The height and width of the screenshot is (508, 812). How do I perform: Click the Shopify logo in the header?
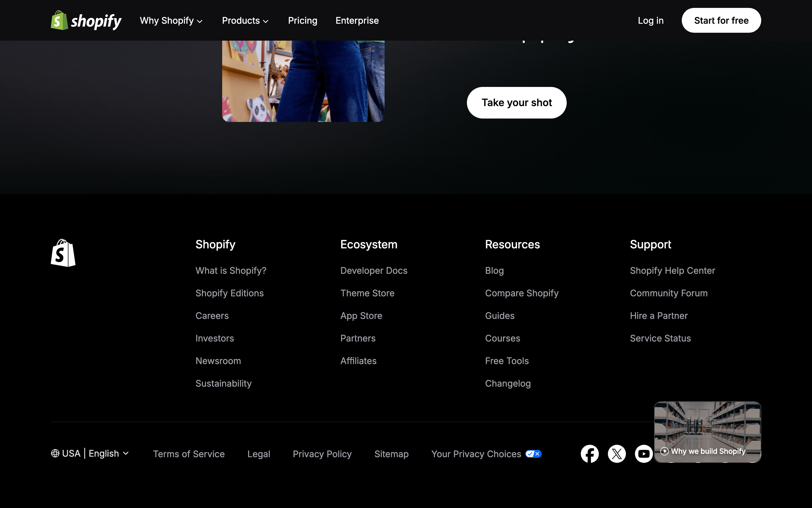click(86, 21)
